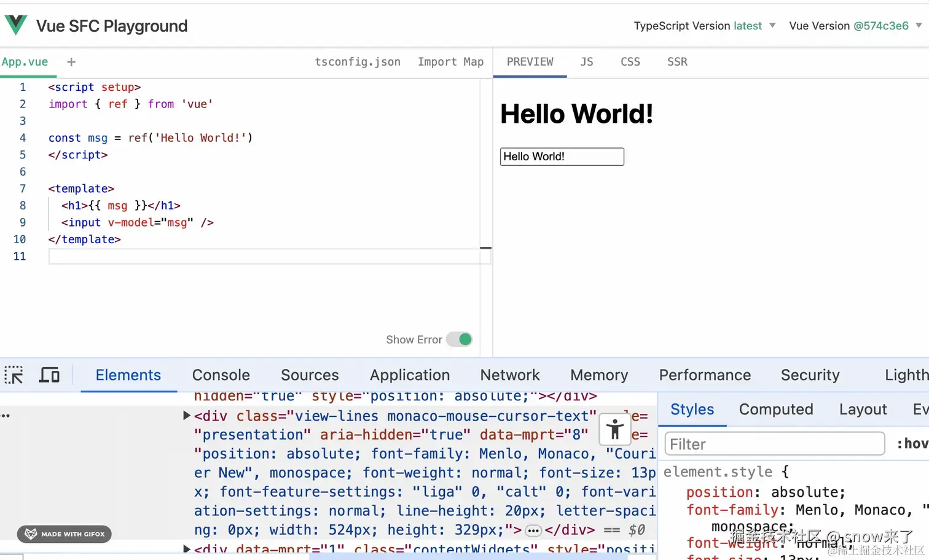Click the Vue logo icon
This screenshot has width=929, height=560.
[16, 25]
